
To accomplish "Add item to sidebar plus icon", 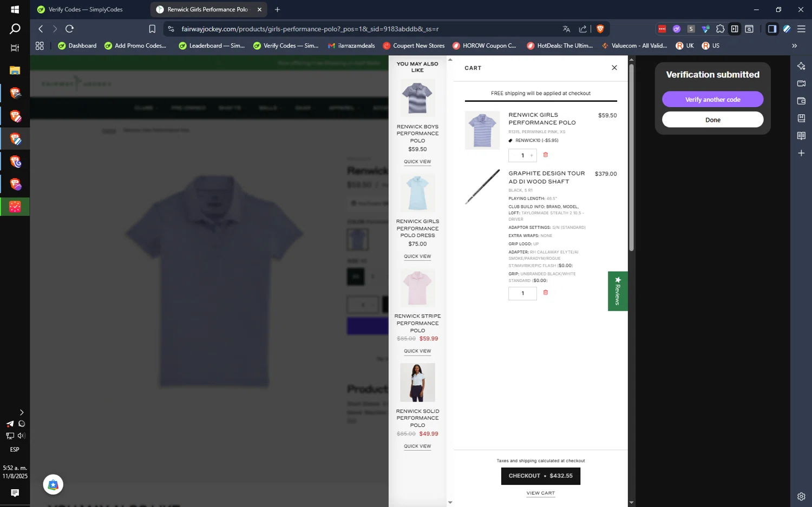I will point(801,153).
